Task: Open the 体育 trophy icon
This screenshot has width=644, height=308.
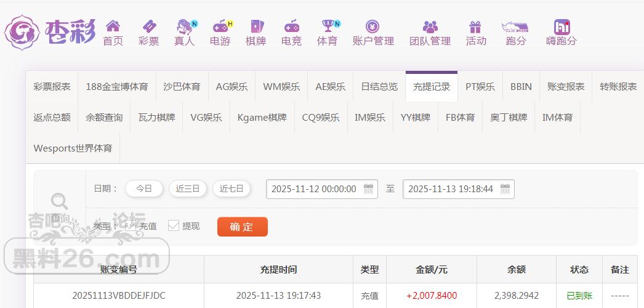Action: pyautogui.click(x=327, y=26)
